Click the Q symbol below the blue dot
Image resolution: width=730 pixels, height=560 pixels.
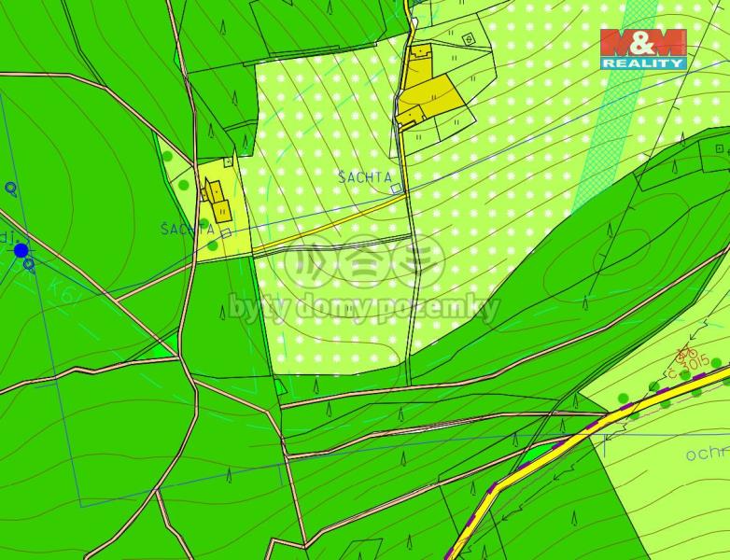coord(30,265)
